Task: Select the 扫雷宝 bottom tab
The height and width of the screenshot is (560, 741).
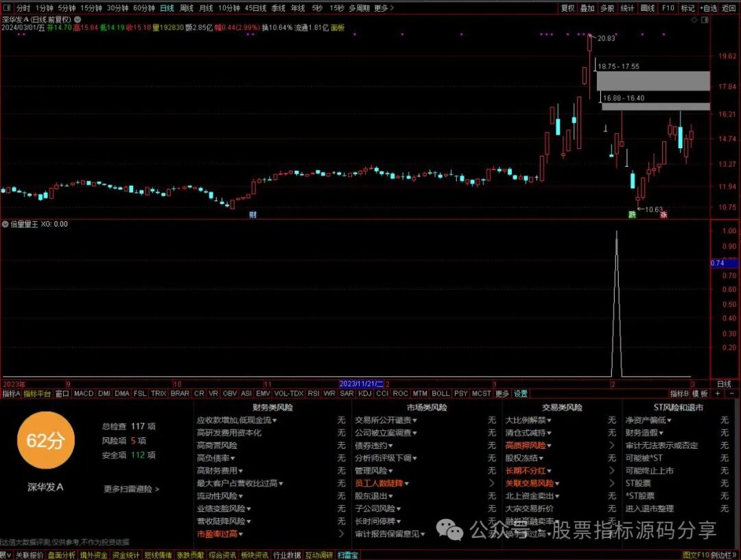Action: point(348,555)
